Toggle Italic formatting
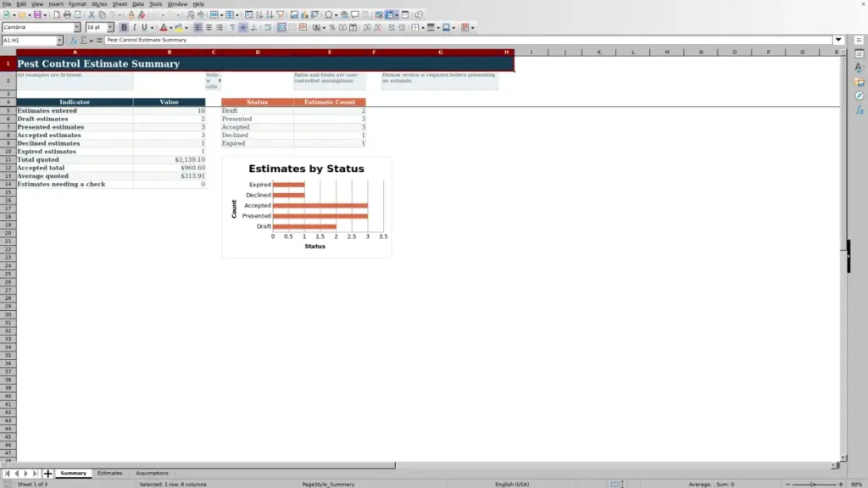This screenshot has height=488, width=868. pos(134,27)
